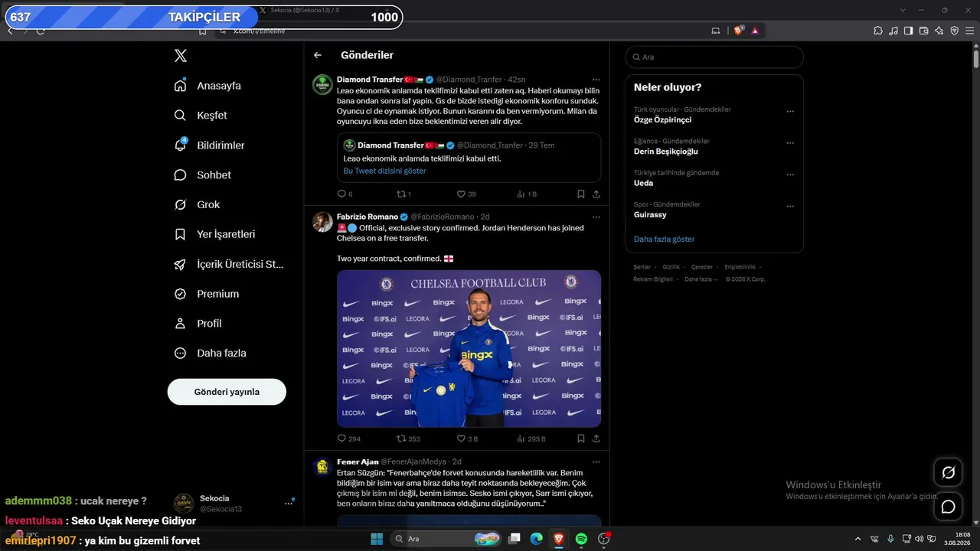Share Fabrizio Romano's post
This screenshot has width=980, height=551.
pyautogui.click(x=596, y=439)
